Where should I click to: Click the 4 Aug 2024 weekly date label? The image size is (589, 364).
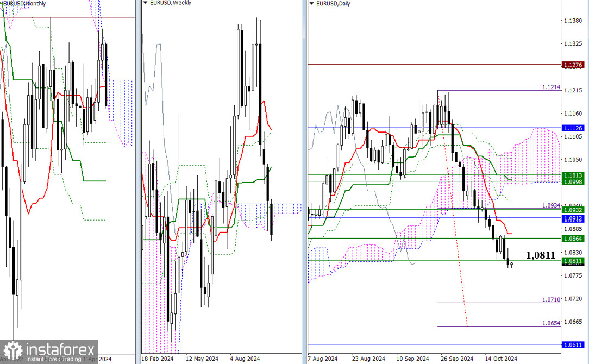(245, 359)
